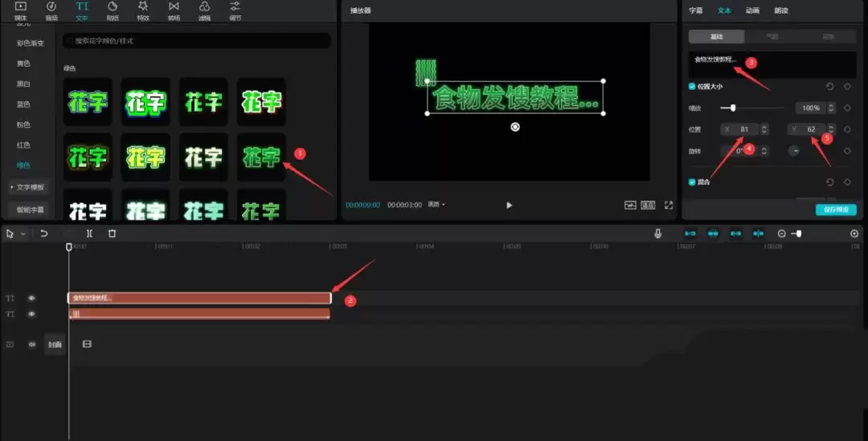Select the 食物发馊教程 text box in preview
The width and height of the screenshot is (868, 441).
515,97
